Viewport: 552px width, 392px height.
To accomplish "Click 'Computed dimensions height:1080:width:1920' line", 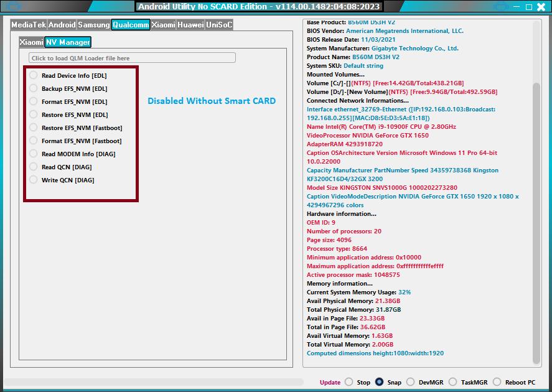I will tap(375, 353).
